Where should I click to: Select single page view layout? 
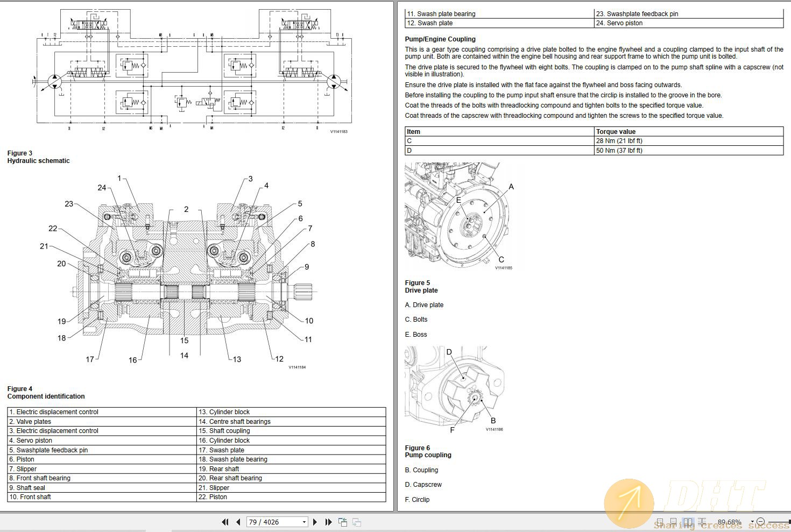(660, 522)
